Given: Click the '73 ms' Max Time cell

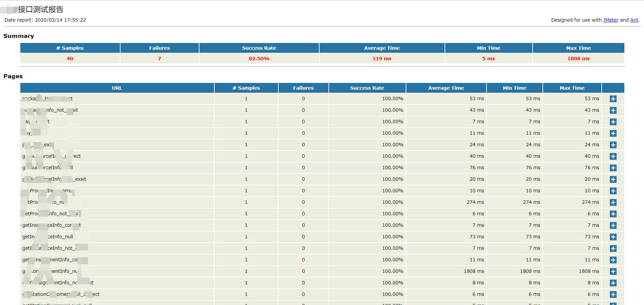Looking at the screenshot, I should click(x=572, y=237).
